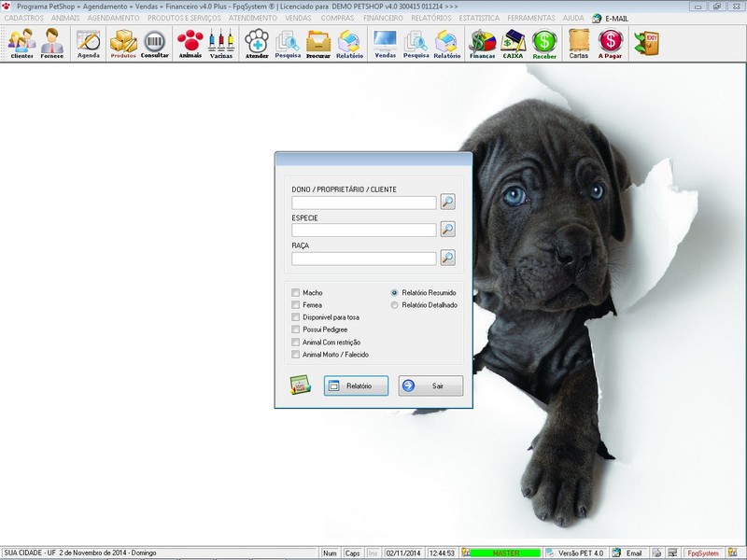
Task: Click search magnifier for Especie field
Action: (447, 230)
